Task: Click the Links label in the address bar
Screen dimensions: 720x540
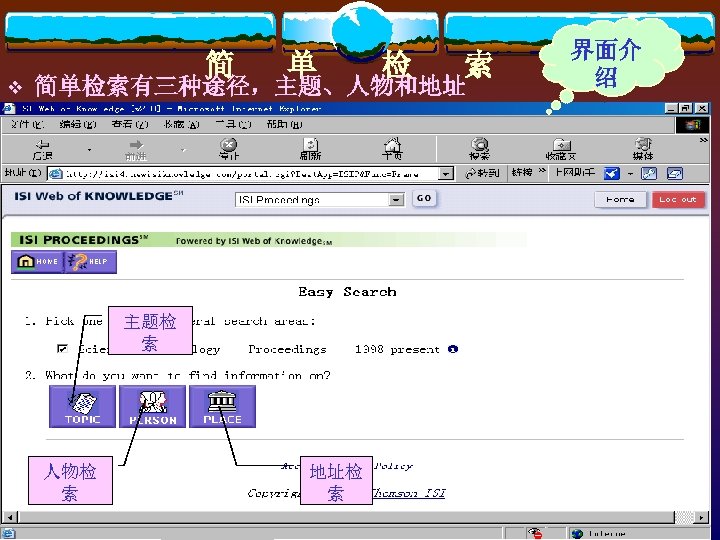Action: coord(522,172)
